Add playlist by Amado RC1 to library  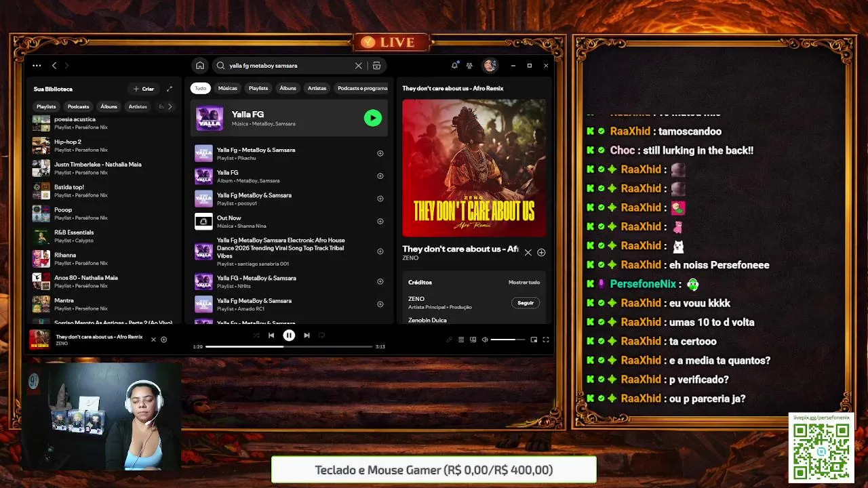[x=380, y=304]
